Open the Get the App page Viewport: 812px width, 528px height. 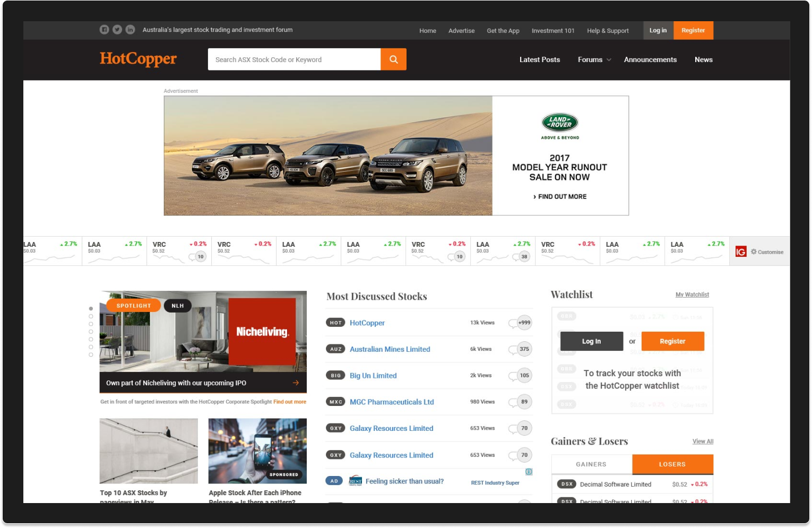click(503, 31)
